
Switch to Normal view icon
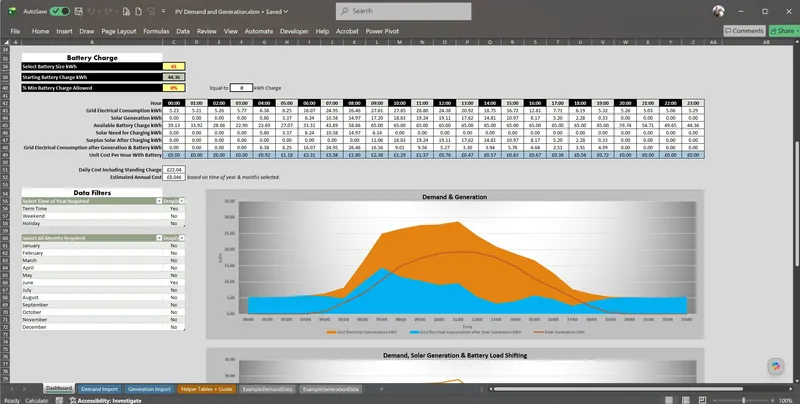(669, 400)
